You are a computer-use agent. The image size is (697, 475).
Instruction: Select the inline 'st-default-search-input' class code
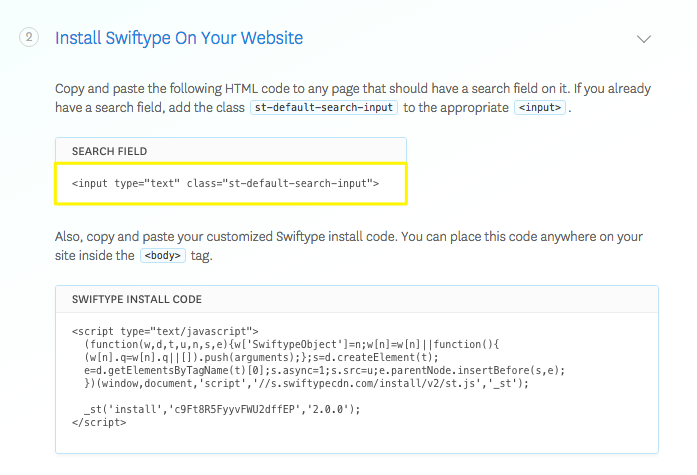pos(323,107)
